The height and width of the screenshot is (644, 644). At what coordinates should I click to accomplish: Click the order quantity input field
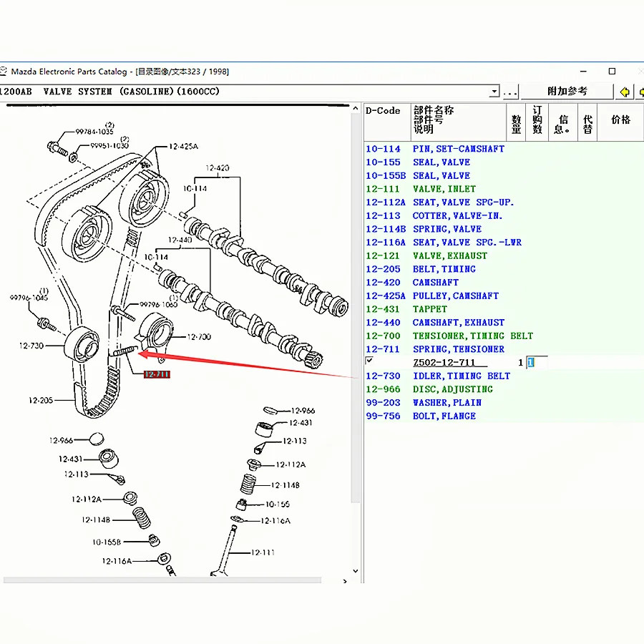[535, 363]
